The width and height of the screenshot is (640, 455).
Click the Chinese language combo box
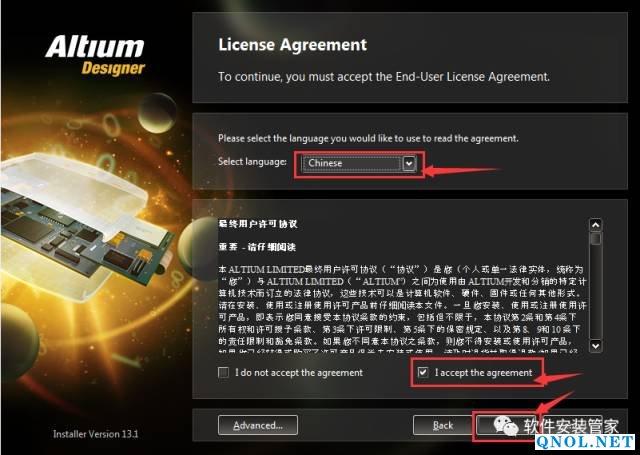click(358, 164)
